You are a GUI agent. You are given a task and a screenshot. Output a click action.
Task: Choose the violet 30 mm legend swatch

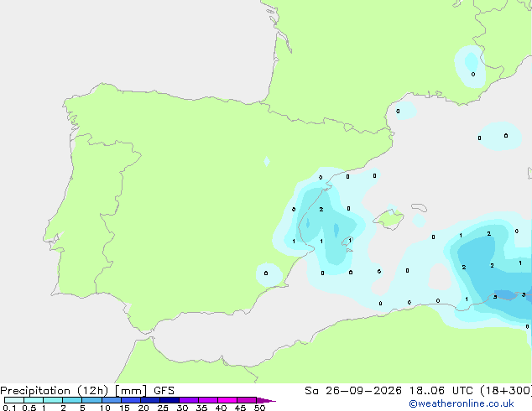pyautogui.click(x=189, y=400)
